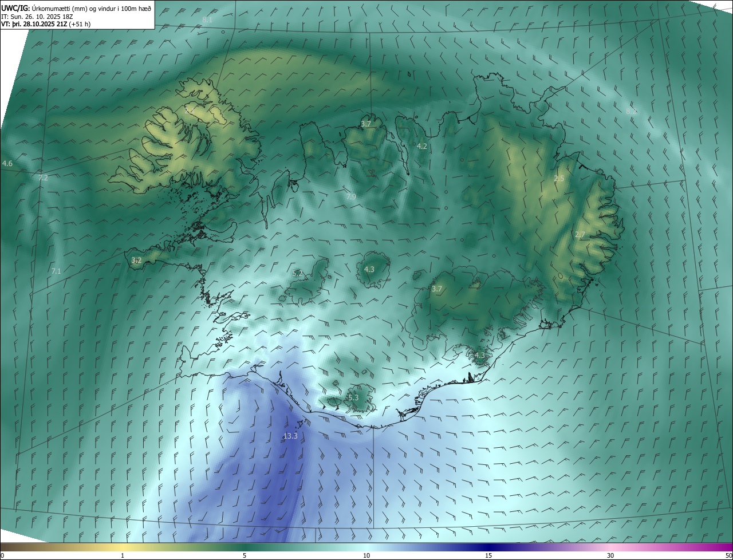Select the 2.7 value label in the Eastfjords
733x560 pixels.
tap(580, 235)
